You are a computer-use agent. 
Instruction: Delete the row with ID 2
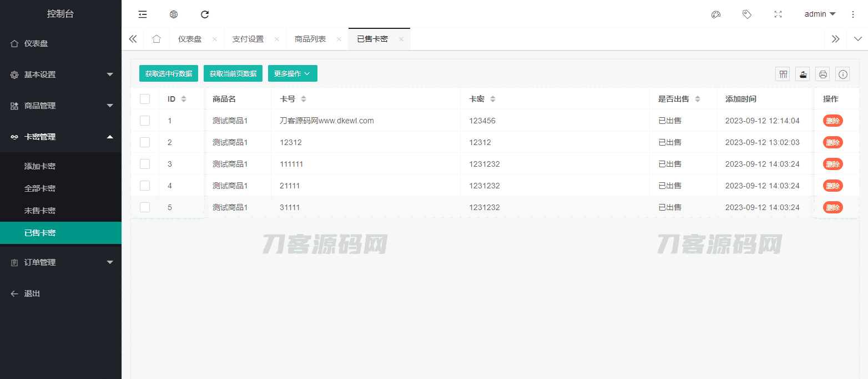[832, 142]
